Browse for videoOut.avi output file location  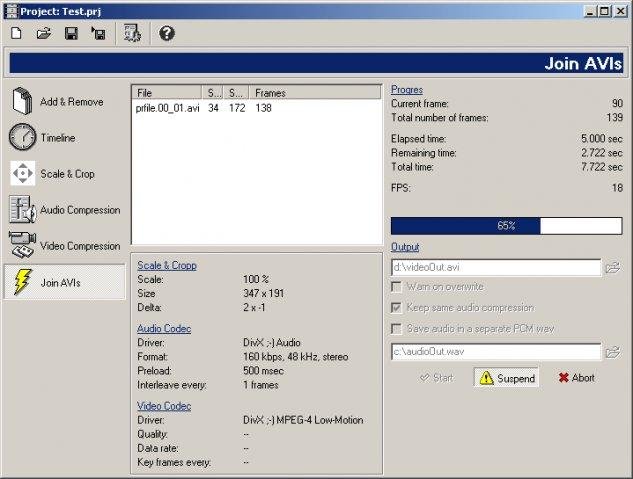[x=613, y=268]
